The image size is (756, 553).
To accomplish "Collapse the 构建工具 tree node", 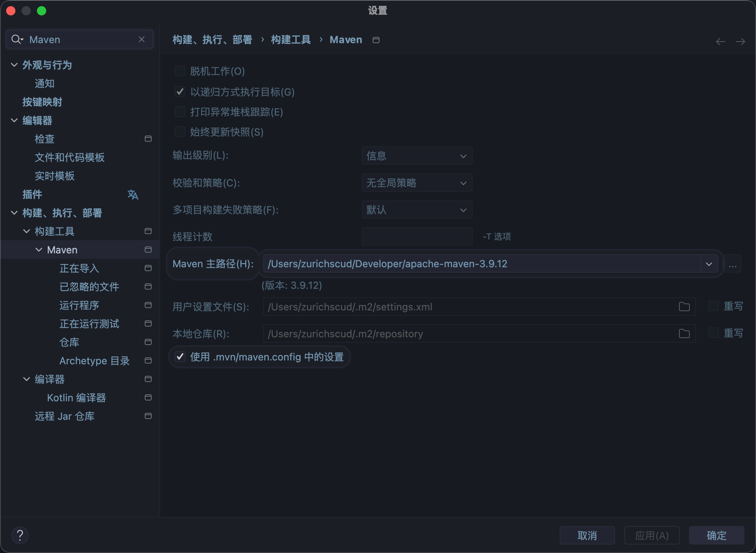I will click(27, 231).
